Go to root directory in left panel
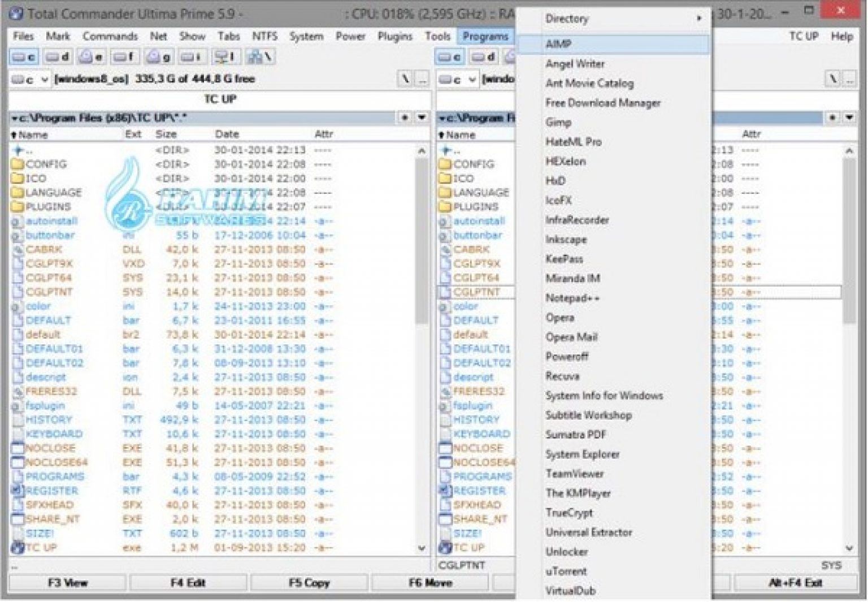 [405, 80]
